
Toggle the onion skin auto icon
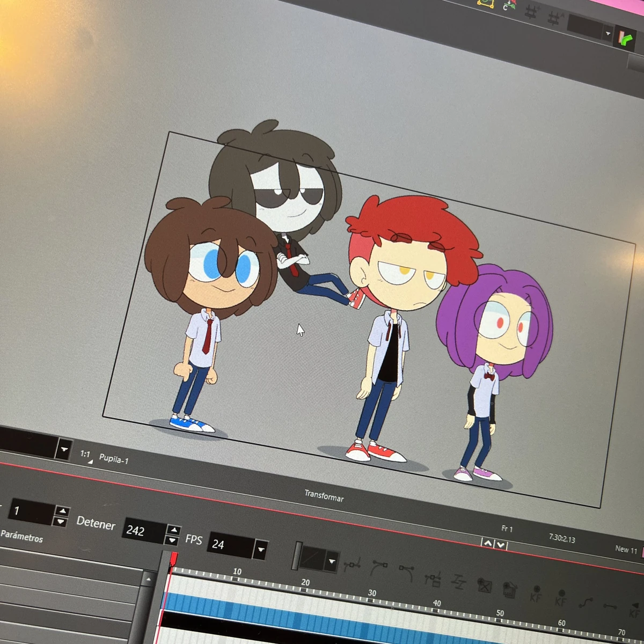click(554, 17)
